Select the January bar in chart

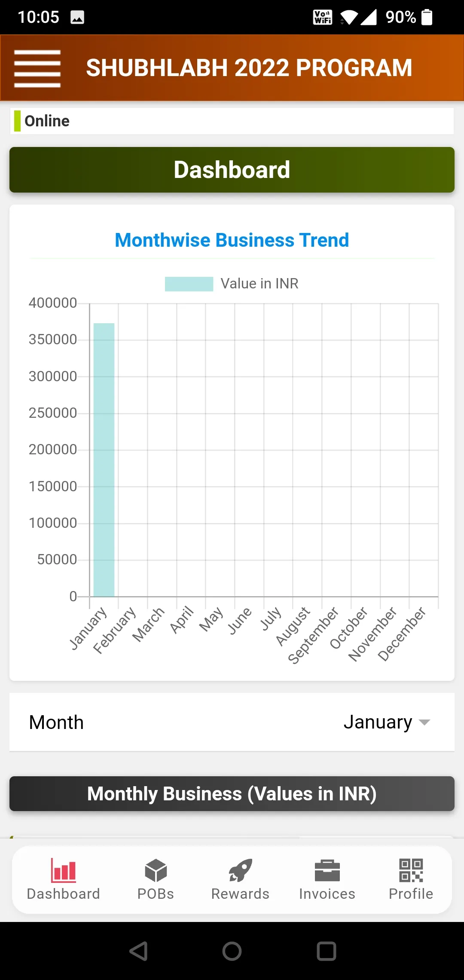click(104, 460)
